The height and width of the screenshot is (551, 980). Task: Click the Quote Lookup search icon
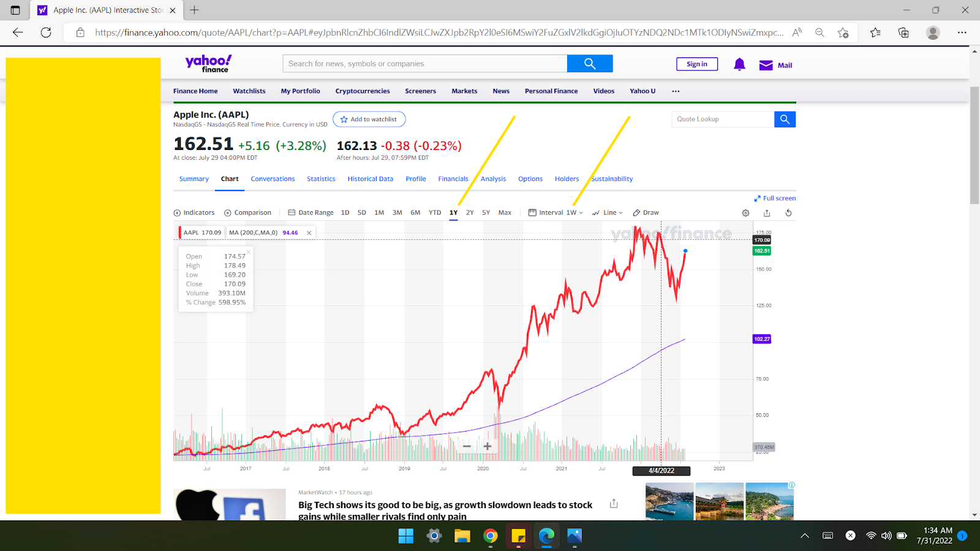click(785, 119)
